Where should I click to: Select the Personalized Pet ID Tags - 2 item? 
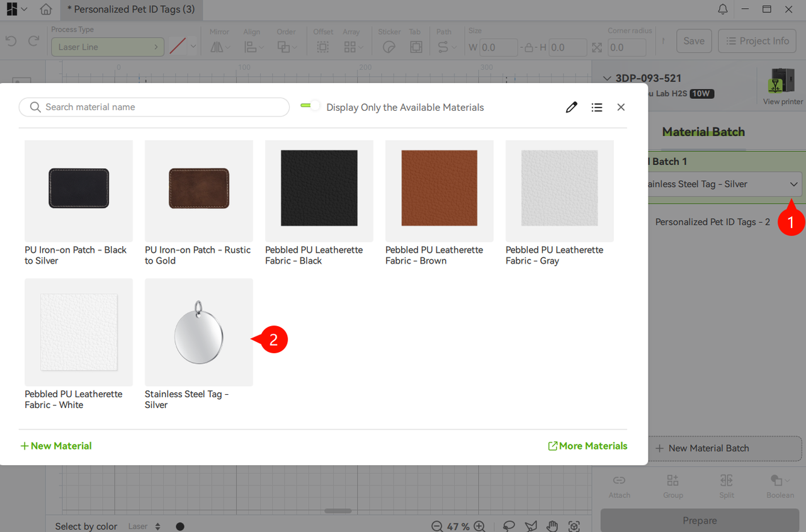tap(712, 222)
